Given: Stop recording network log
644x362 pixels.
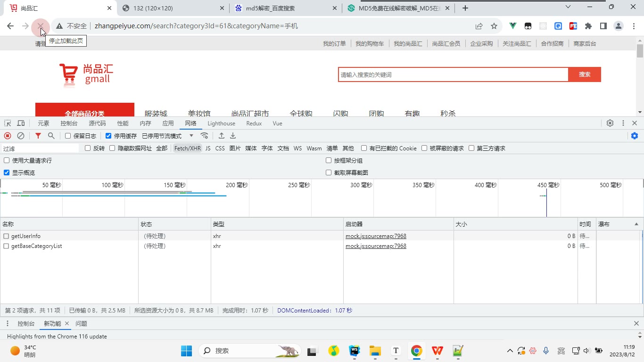Looking at the screenshot, I should pyautogui.click(x=8, y=136).
